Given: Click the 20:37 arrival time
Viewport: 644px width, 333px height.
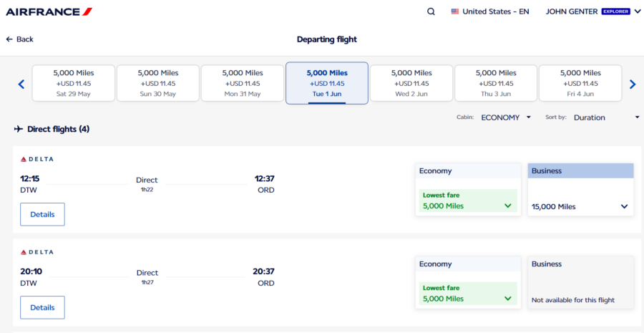Looking at the screenshot, I should tap(263, 271).
